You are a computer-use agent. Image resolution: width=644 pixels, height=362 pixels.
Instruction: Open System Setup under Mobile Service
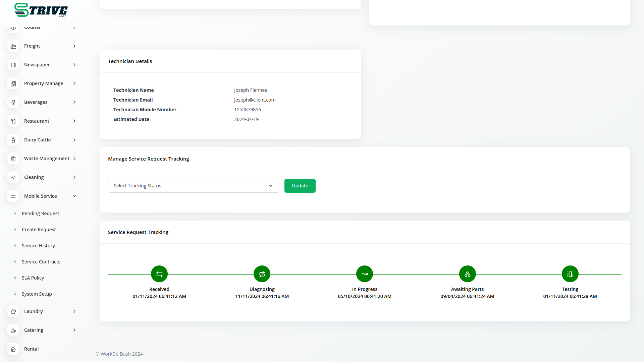pos(37,294)
